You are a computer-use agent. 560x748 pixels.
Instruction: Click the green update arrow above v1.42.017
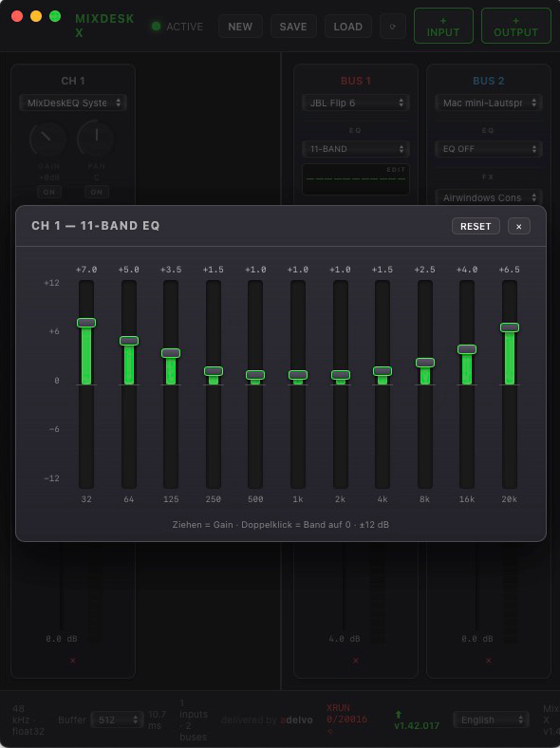tap(399, 714)
